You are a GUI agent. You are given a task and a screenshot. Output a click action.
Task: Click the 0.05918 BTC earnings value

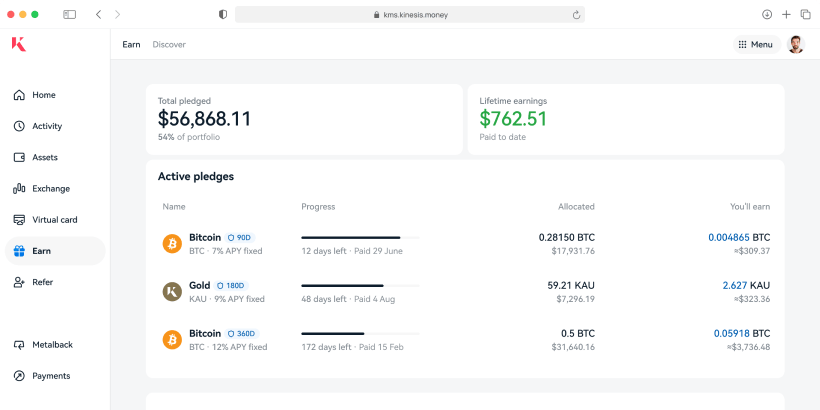[742, 334]
